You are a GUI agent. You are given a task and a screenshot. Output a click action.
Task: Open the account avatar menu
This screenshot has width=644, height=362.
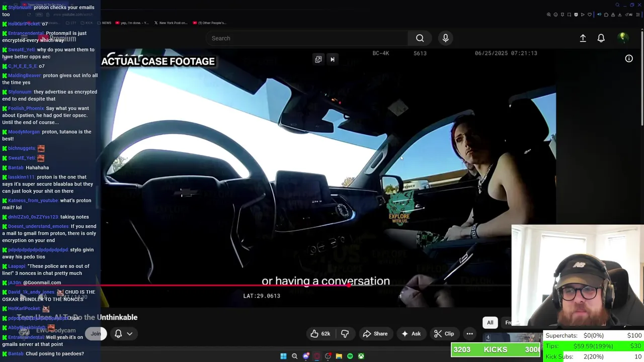pyautogui.click(x=623, y=38)
